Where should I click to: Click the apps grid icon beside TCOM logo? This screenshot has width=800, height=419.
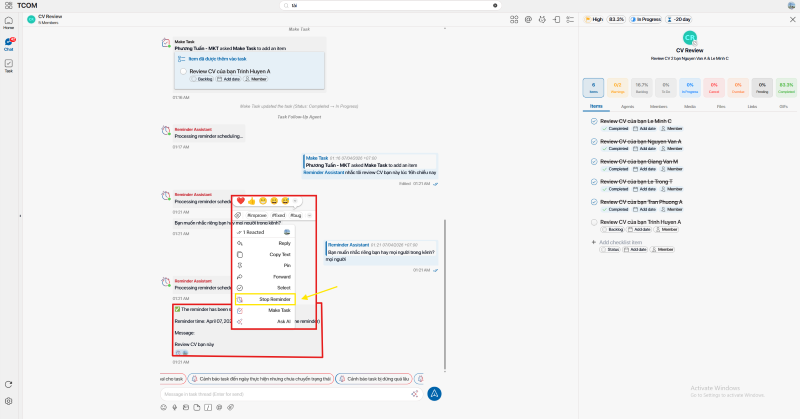9,5
